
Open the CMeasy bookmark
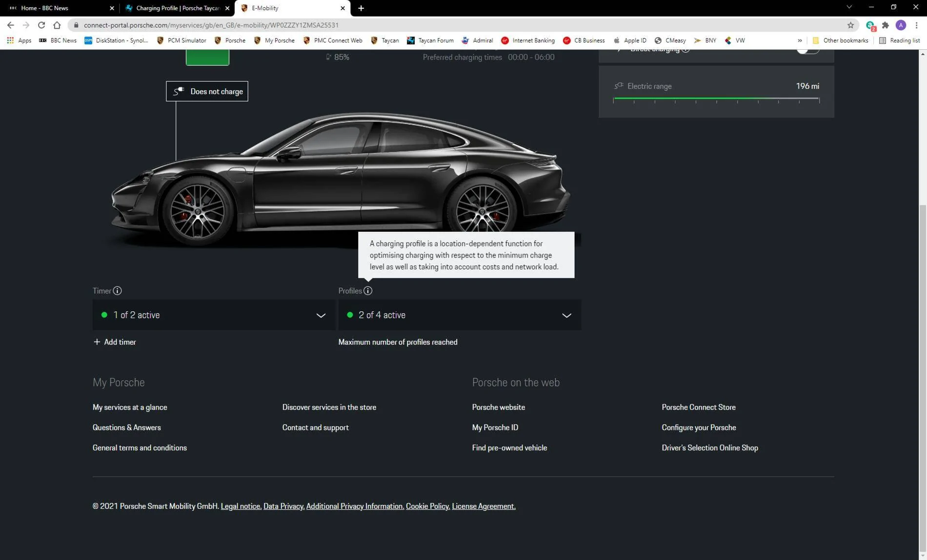pos(670,40)
